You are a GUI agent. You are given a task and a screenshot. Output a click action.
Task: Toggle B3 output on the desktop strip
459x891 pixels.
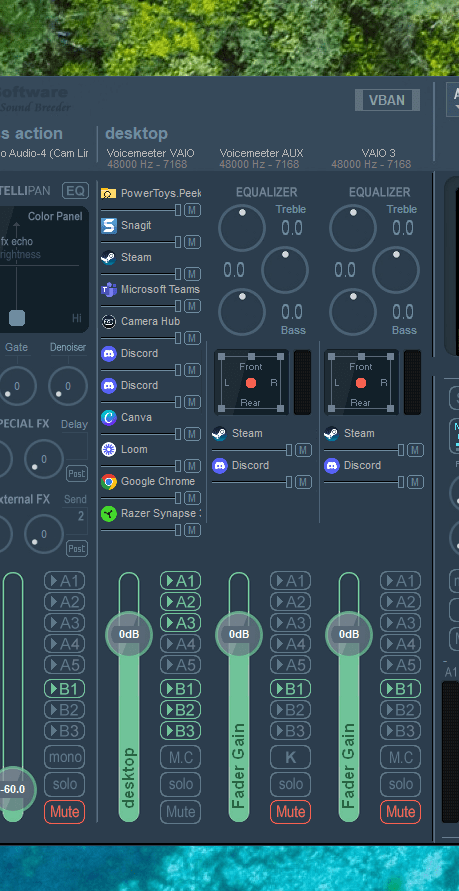[x=180, y=731]
